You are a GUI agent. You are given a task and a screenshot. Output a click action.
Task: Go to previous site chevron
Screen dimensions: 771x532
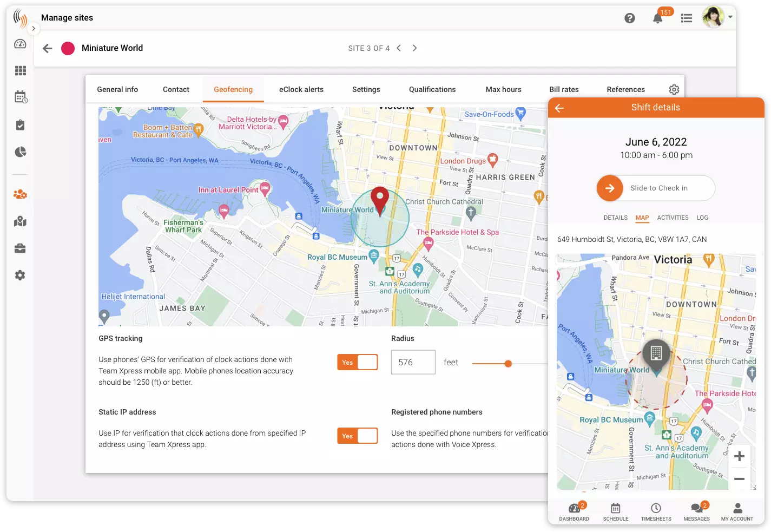(399, 48)
